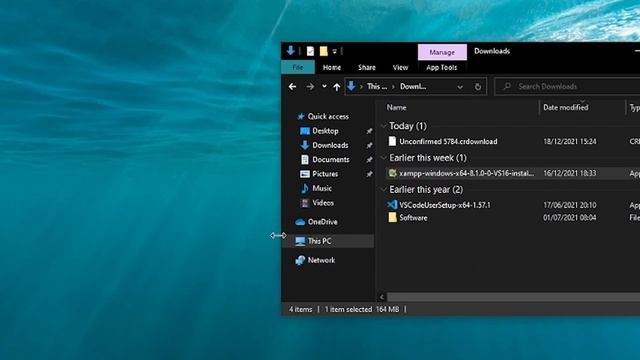Collapse the Earlier this year (2) group
Viewport: 640px width, 360px height.
[x=384, y=189]
